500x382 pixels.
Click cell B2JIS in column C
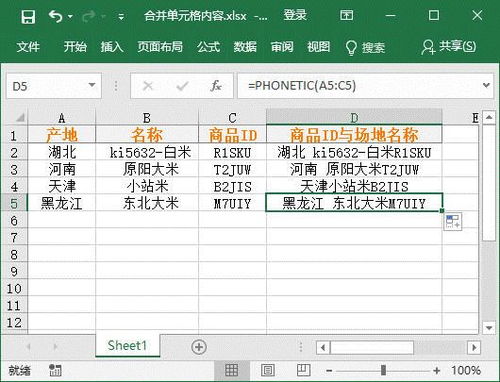coord(232,187)
